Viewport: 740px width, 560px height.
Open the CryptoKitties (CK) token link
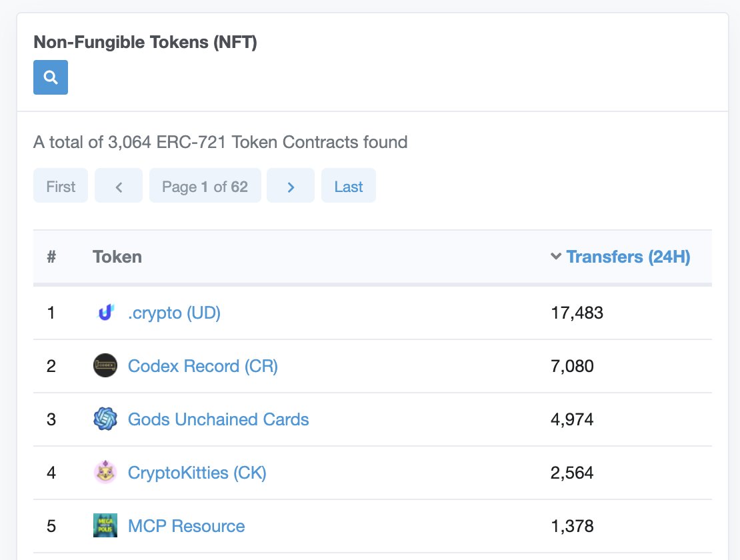(197, 473)
